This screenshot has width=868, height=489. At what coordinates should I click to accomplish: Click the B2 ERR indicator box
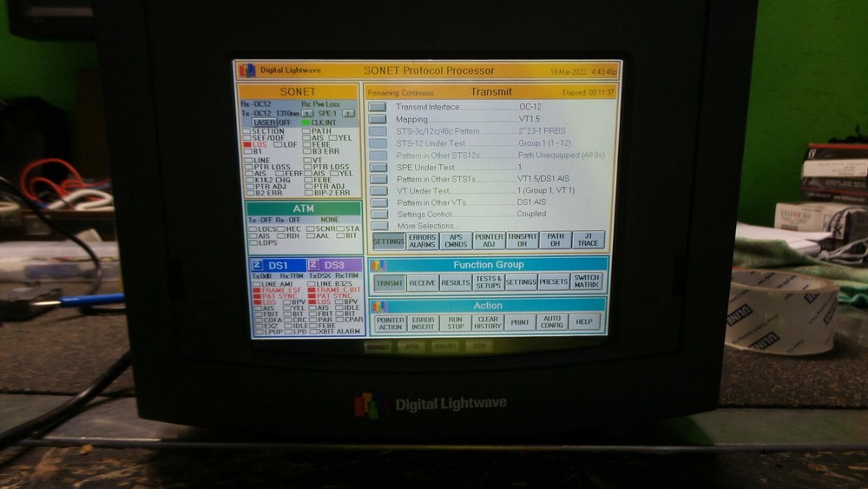coord(250,194)
